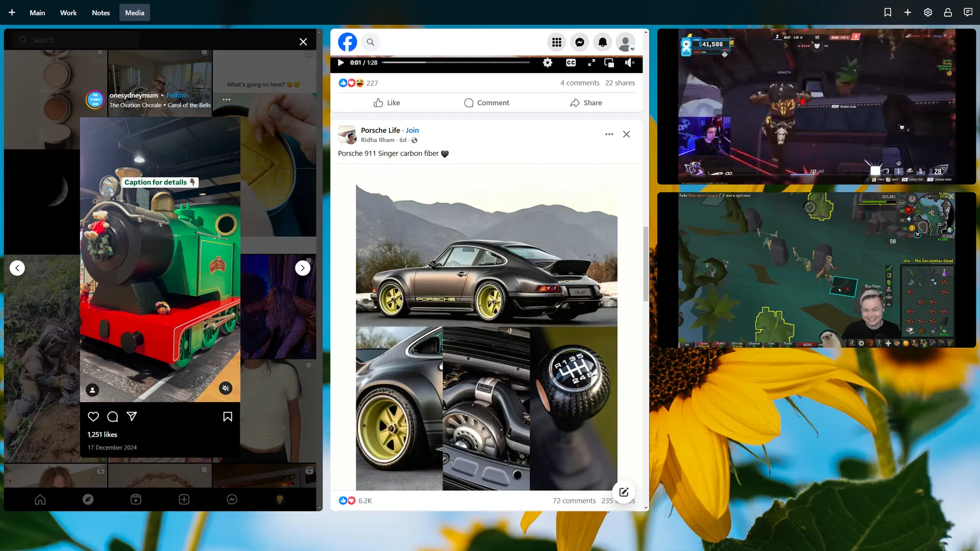Click the top-right plus icon to add a panel
The image size is (980, 551).
point(908,12)
